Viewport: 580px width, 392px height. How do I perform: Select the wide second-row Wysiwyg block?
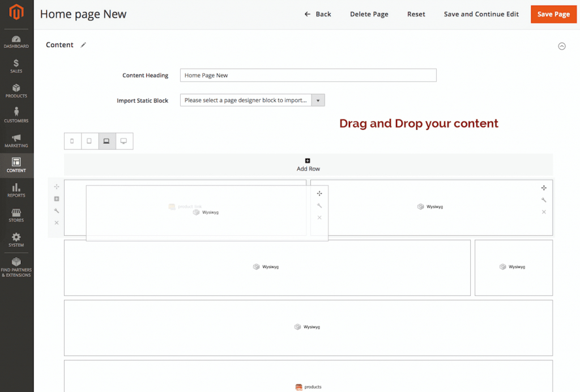click(267, 267)
